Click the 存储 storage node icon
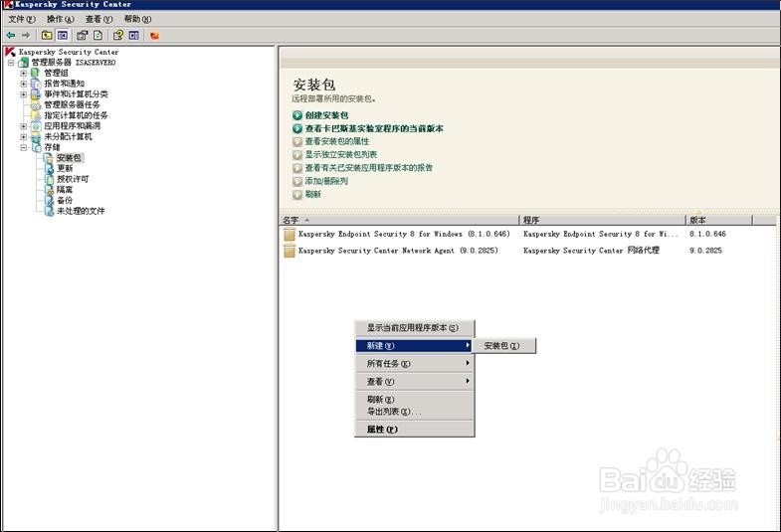 click(37, 147)
